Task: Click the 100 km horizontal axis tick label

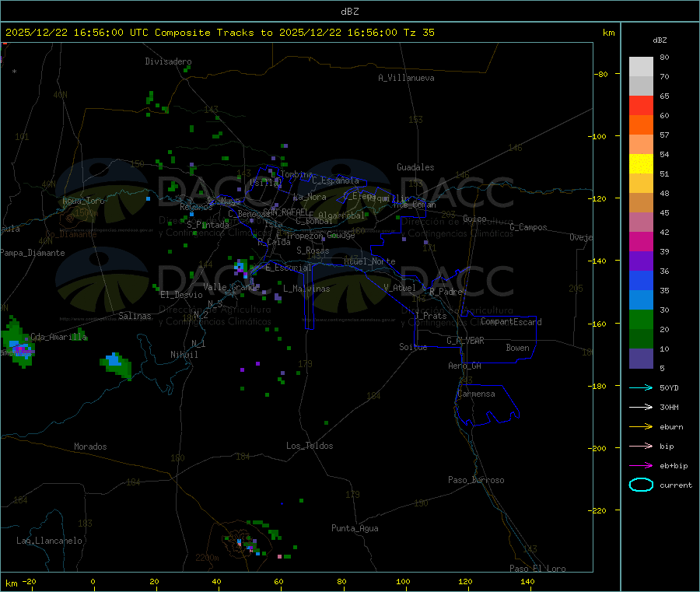Action: coord(403,582)
